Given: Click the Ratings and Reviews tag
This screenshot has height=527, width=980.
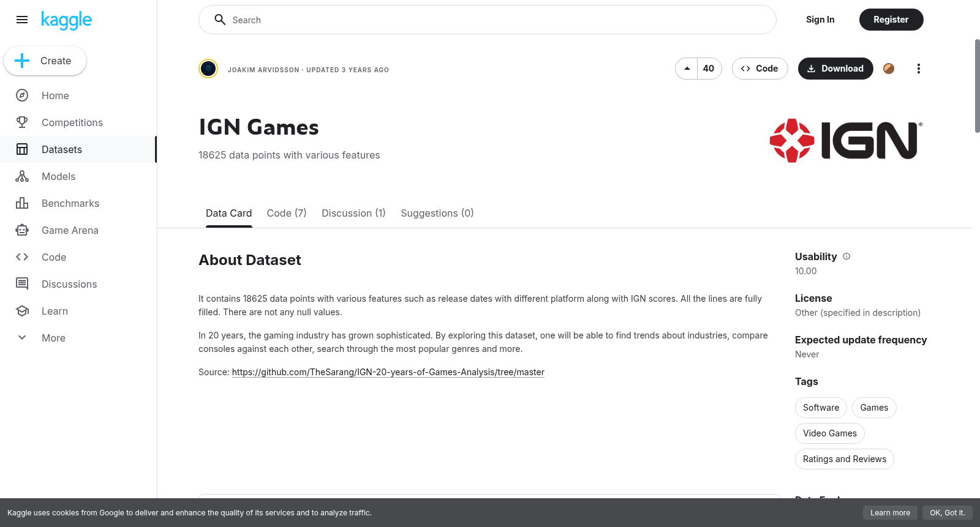Looking at the screenshot, I should click(x=845, y=459).
